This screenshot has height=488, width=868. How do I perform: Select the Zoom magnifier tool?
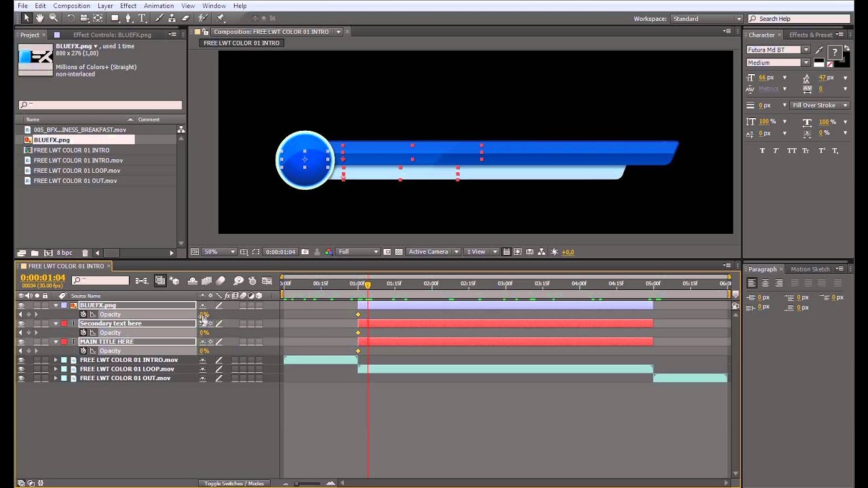54,18
